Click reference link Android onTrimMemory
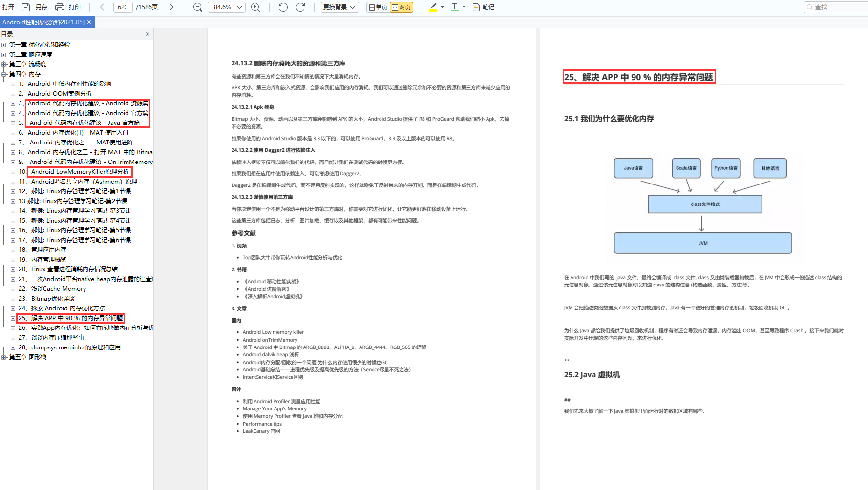 click(270, 340)
